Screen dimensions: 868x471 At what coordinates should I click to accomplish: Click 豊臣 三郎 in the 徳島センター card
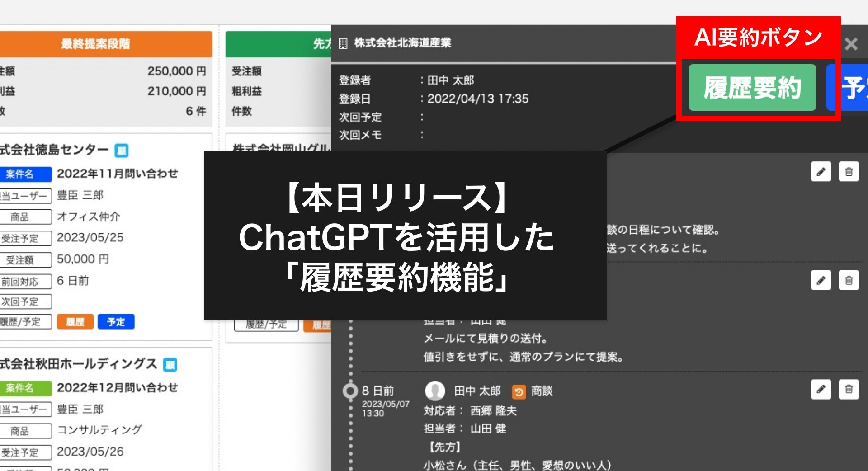[x=80, y=195]
